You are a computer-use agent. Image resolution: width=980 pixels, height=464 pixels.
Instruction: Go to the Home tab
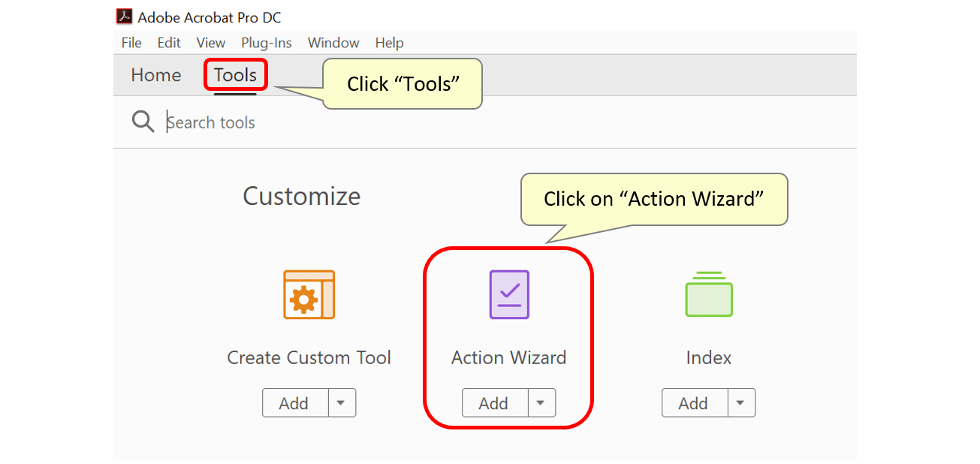click(x=155, y=74)
